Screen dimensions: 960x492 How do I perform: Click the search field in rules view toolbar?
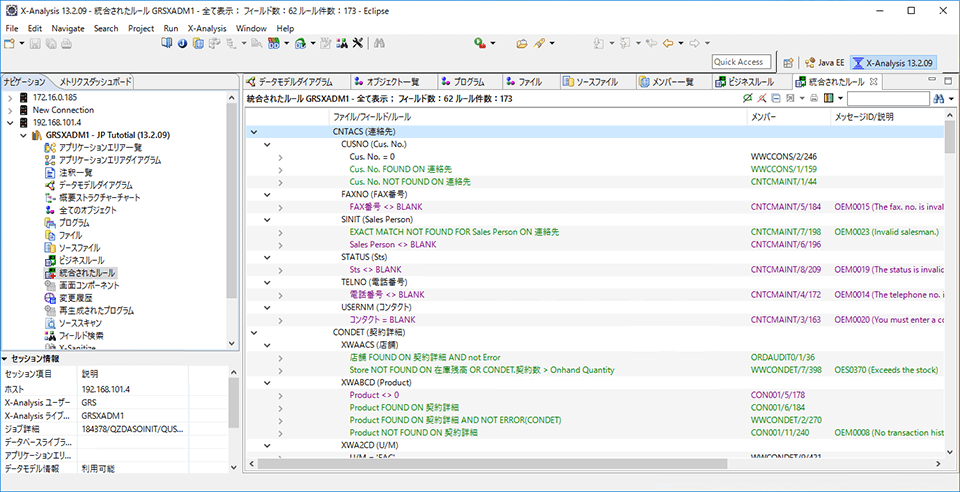pyautogui.click(x=888, y=99)
